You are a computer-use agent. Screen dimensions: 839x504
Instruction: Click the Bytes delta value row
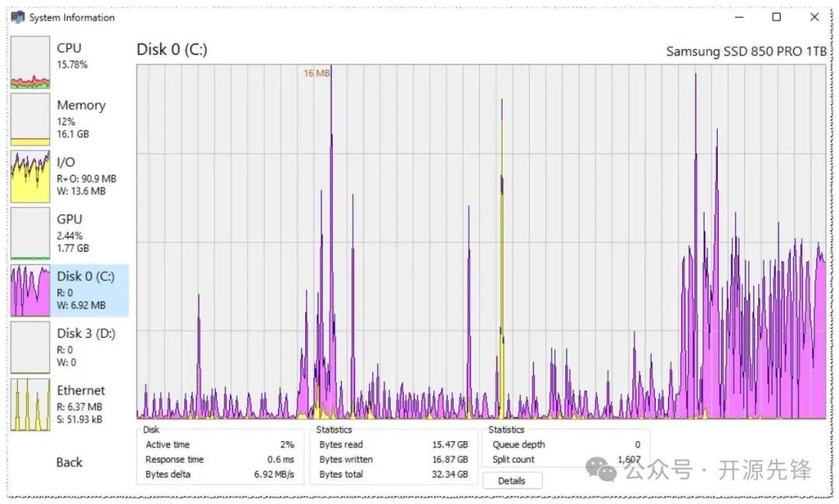(x=219, y=474)
